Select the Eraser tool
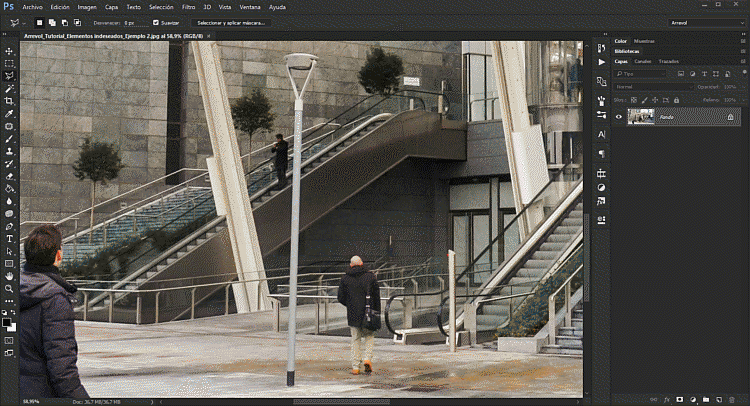This screenshot has height=406, width=750. (9, 176)
